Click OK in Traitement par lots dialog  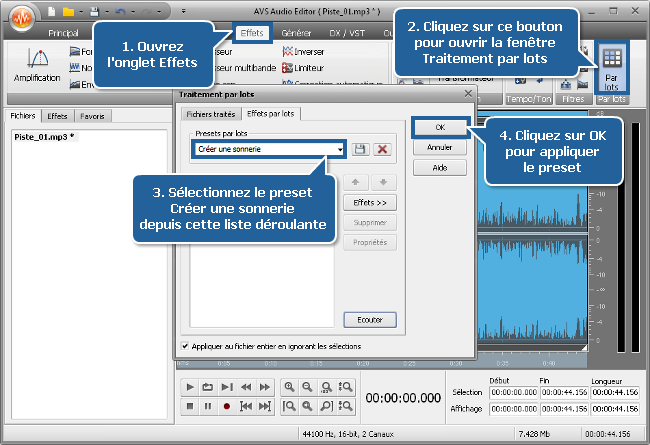(440, 127)
